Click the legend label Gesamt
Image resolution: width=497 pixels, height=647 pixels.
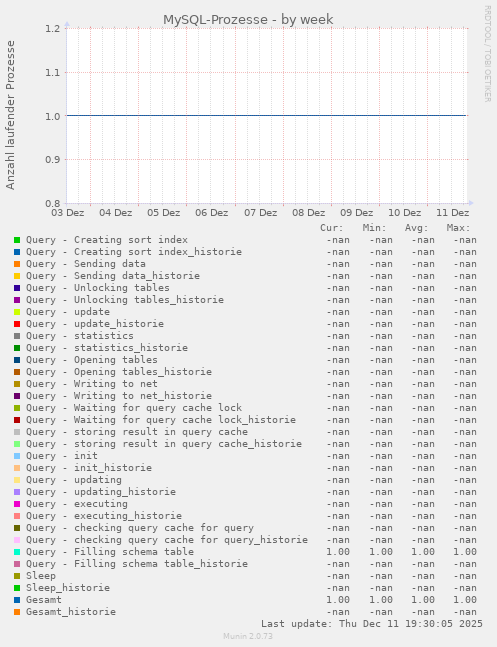(x=44, y=600)
